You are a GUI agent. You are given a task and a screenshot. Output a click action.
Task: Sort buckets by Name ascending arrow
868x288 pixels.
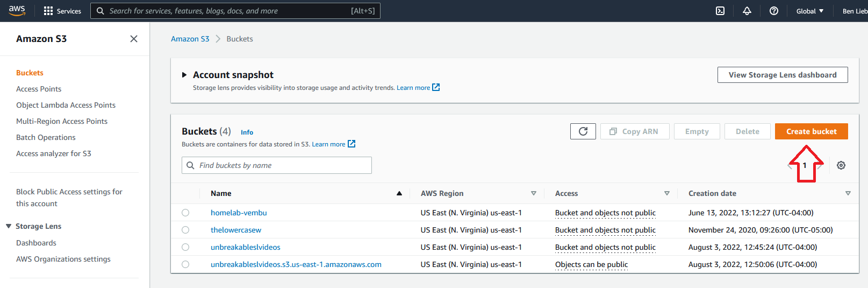pos(399,193)
